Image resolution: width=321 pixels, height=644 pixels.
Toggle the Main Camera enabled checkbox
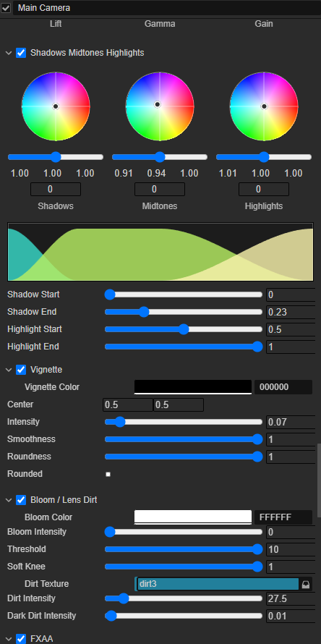[7, 8]
